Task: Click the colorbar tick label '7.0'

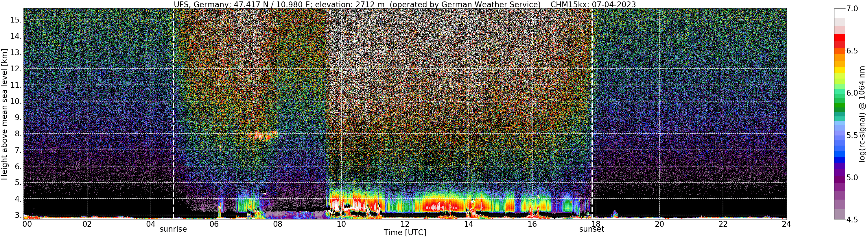Action: tap(852, 9)
